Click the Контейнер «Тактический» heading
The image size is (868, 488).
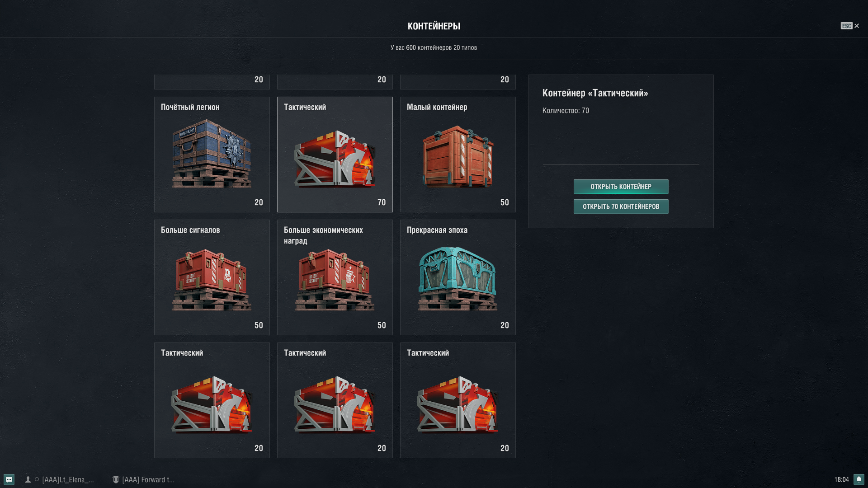(x=595, y=93)
